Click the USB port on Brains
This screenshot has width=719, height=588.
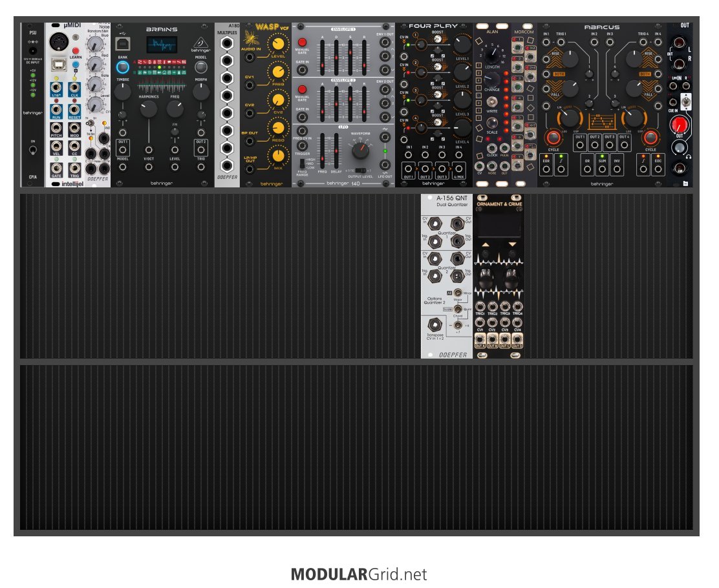[122, 44]
